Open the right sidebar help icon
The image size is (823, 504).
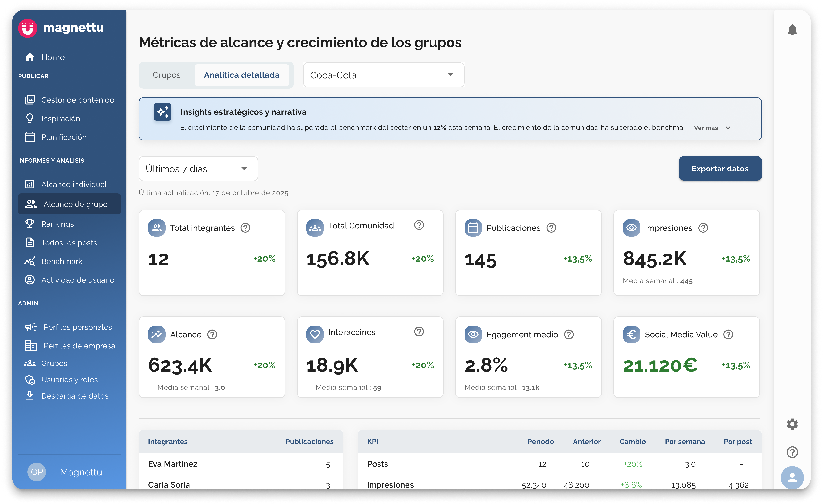point(792,452)
